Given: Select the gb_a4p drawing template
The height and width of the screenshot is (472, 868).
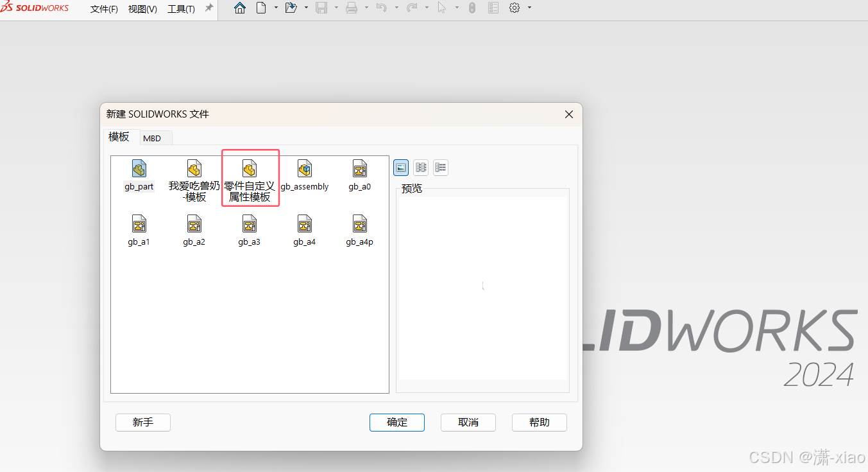Looking at the screenshot, I should [x=360, y=231].
